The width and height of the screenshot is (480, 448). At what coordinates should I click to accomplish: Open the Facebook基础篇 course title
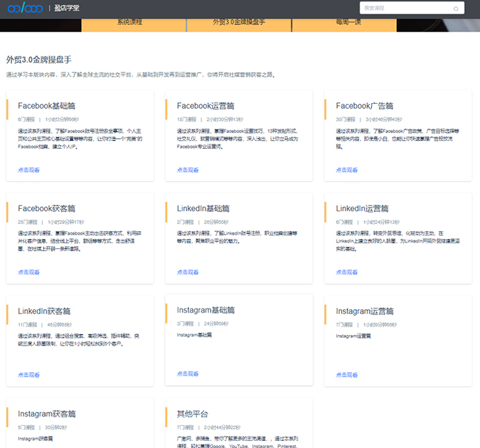tap(47, 106)
